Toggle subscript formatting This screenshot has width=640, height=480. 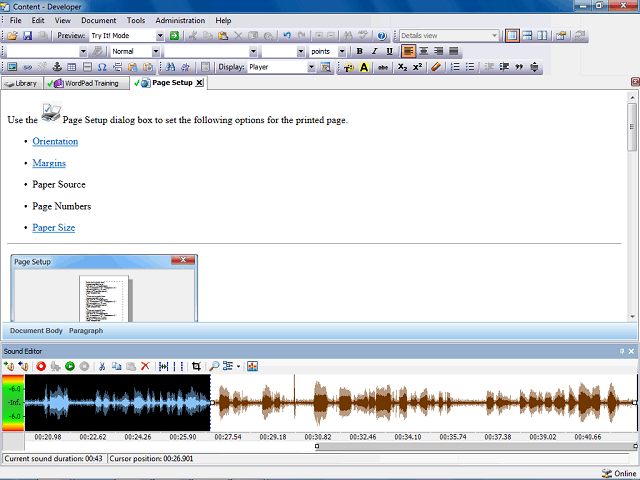coord(402,67)
